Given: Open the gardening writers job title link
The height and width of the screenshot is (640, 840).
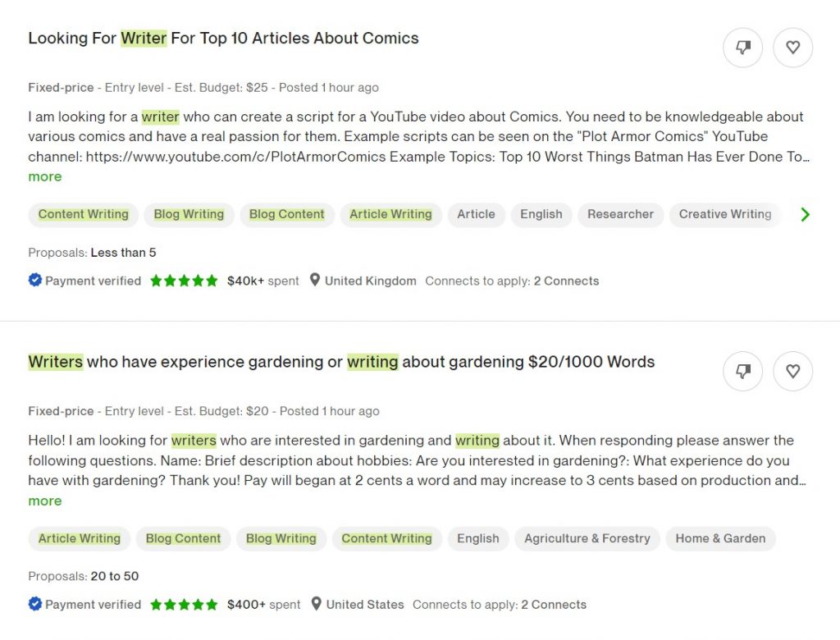Looking at the screenshot, I should coord(341,362).
